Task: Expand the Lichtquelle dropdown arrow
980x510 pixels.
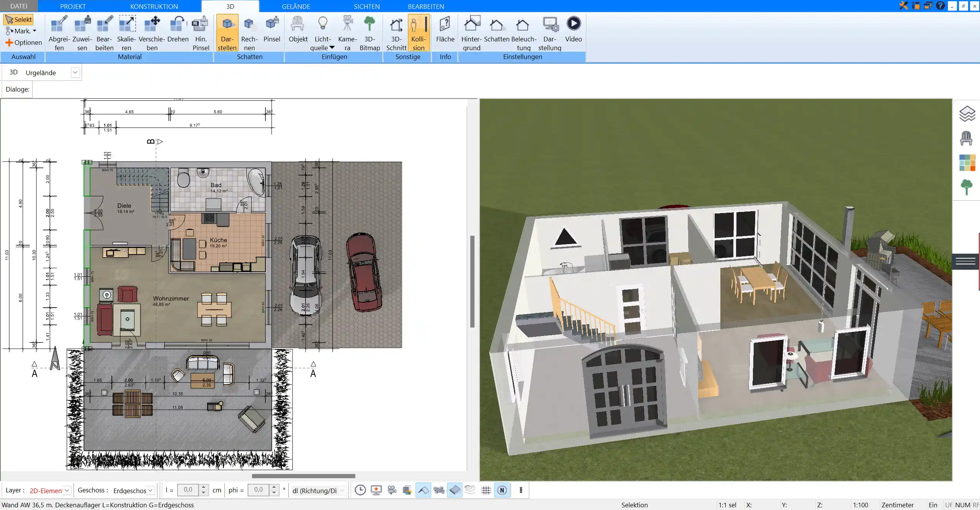Action: [332, 48]
